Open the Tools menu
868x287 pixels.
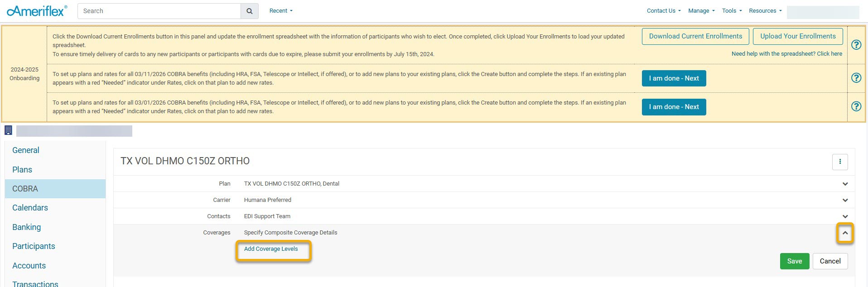tap(732, 11)
